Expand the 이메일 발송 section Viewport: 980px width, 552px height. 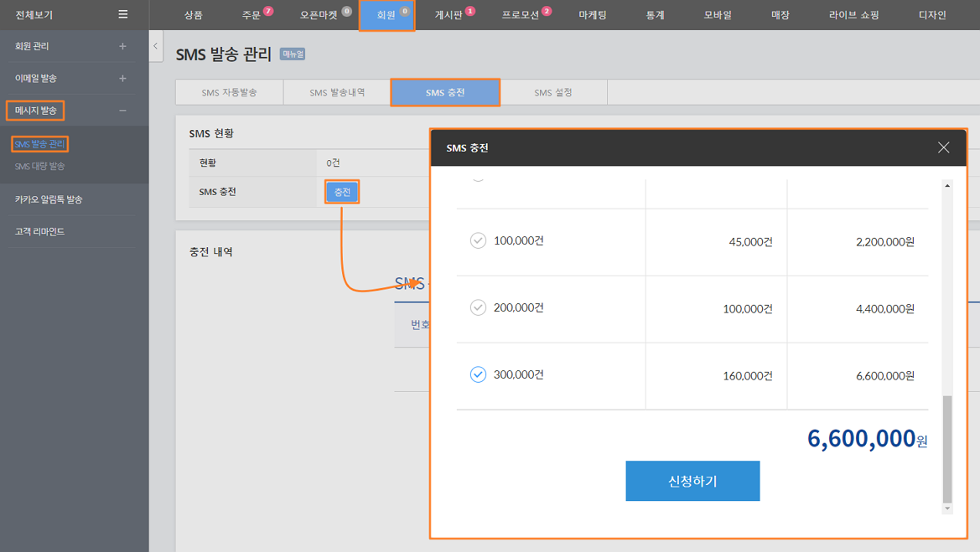pos(122,78)
